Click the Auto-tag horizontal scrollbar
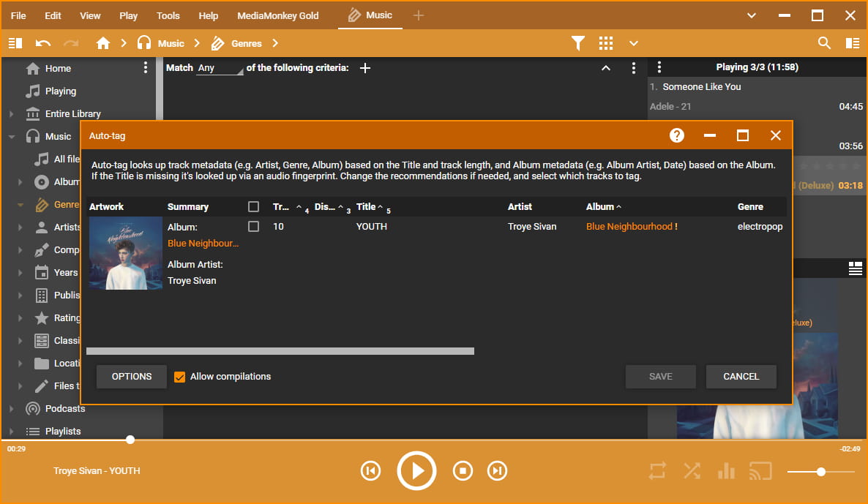 click(x=280, y=351)
